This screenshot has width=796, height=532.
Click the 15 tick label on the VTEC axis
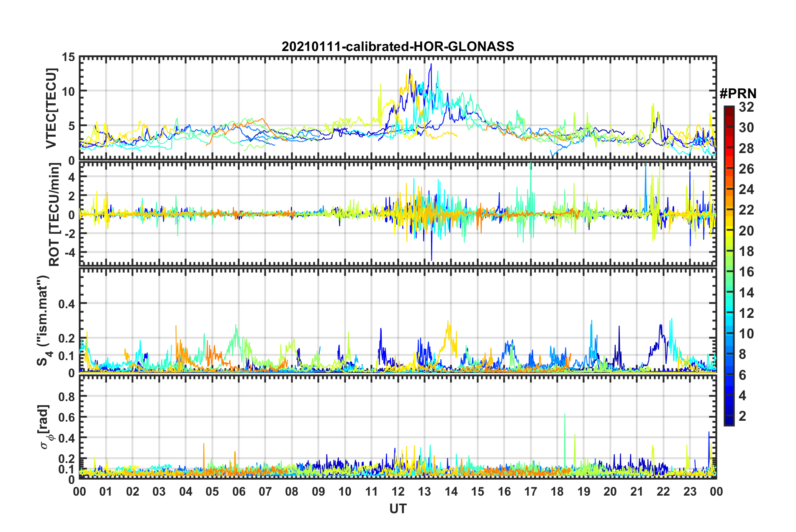(68, 57)
